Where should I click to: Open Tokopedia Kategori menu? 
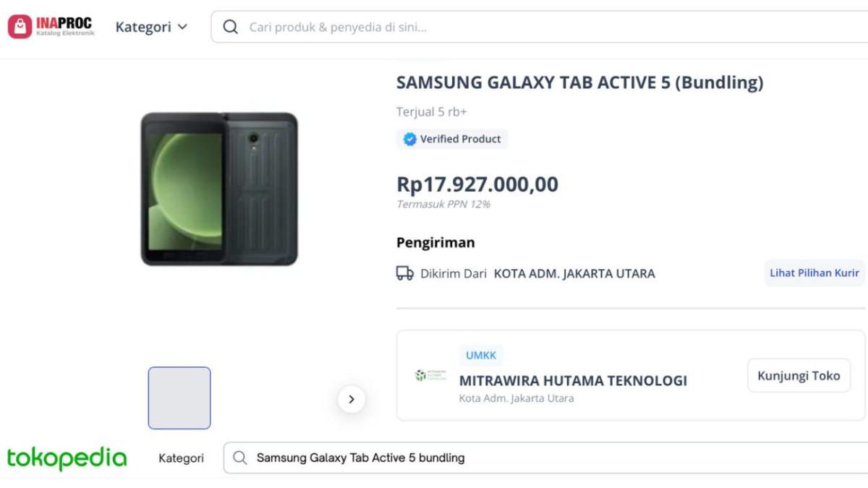point(181,458)
